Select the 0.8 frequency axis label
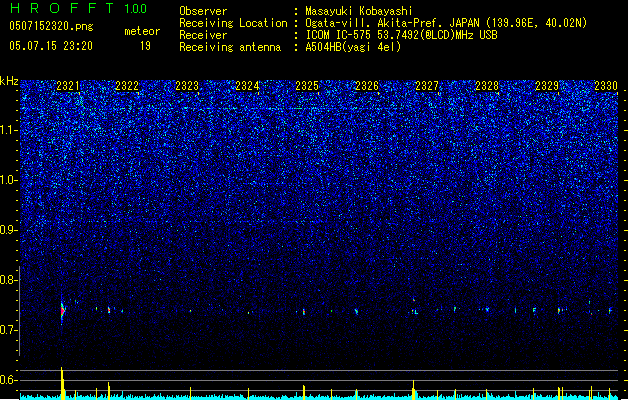The height and width of the screenshot is (400, 629). [9, 280]
